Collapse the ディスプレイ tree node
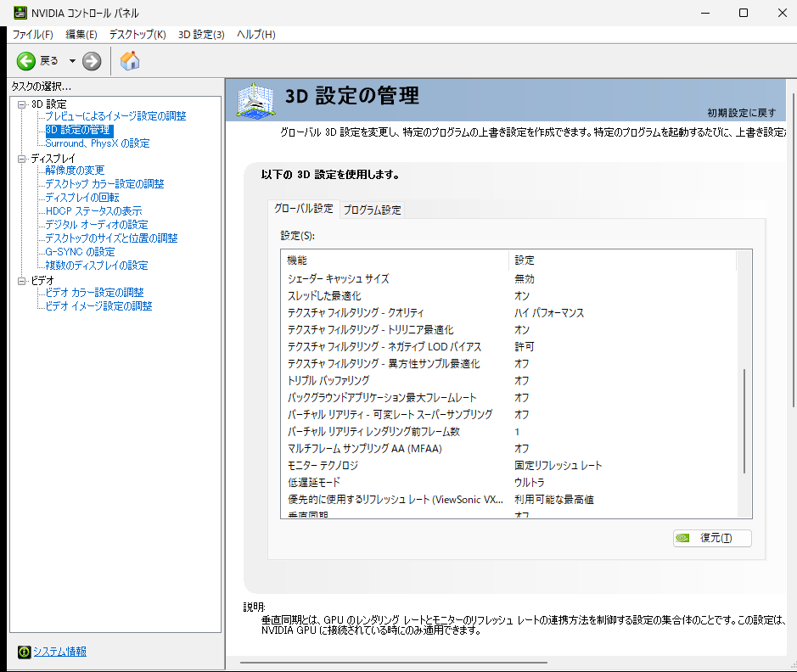This screenshot has width=797, height=672. point(22,158)
